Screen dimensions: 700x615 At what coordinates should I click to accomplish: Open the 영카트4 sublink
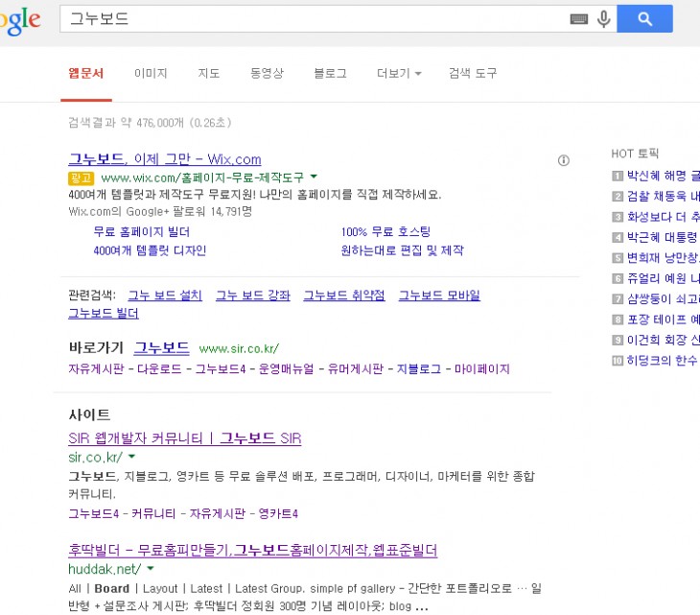[x=278, y=513]
